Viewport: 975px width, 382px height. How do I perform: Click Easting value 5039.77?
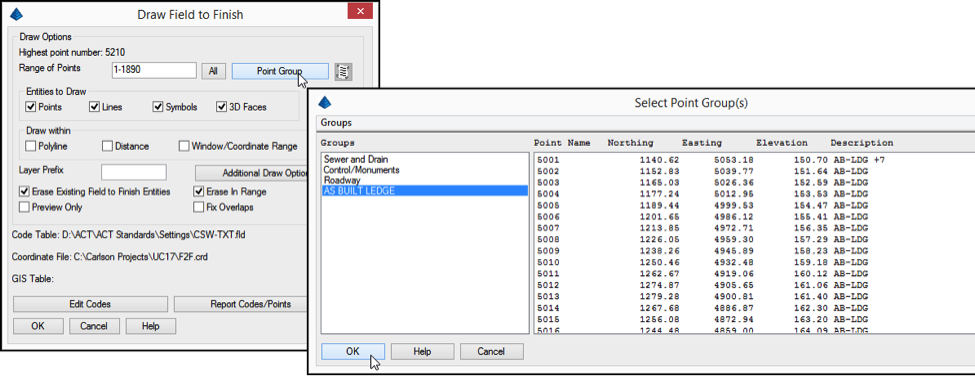(x=734, y=170)
